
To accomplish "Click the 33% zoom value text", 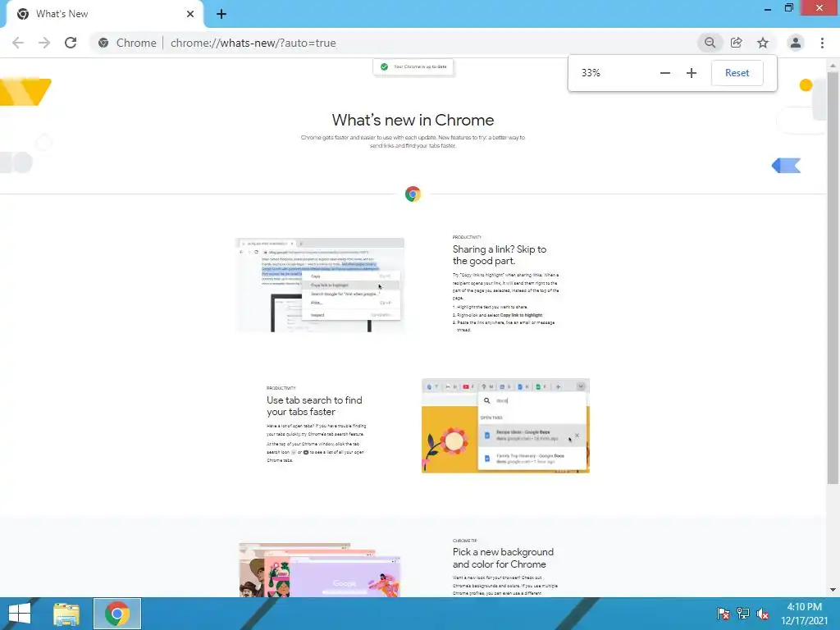I will tap(591, 73).
